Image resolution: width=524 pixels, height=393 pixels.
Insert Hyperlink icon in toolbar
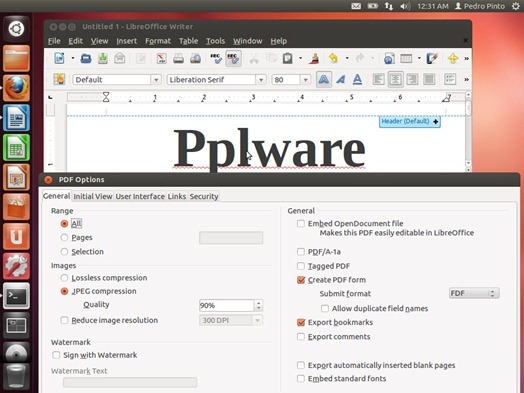pyautogui.click(x=389, y=59)
